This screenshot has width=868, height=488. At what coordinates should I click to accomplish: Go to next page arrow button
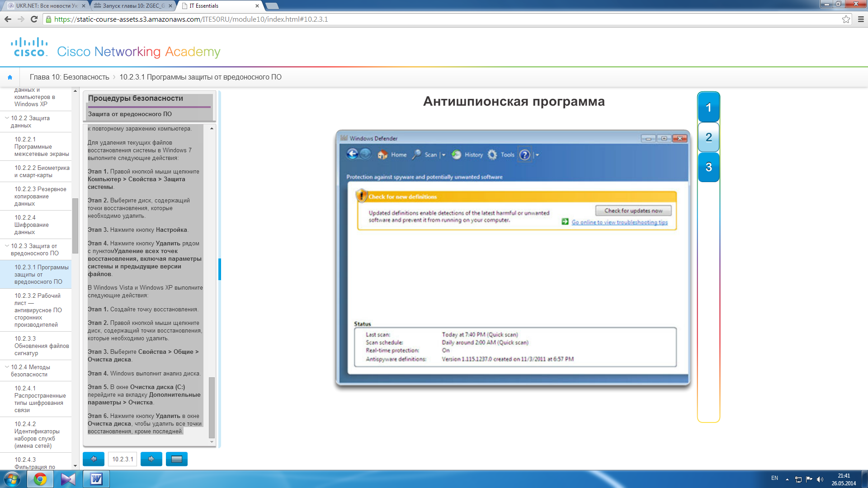pos(151,459)
